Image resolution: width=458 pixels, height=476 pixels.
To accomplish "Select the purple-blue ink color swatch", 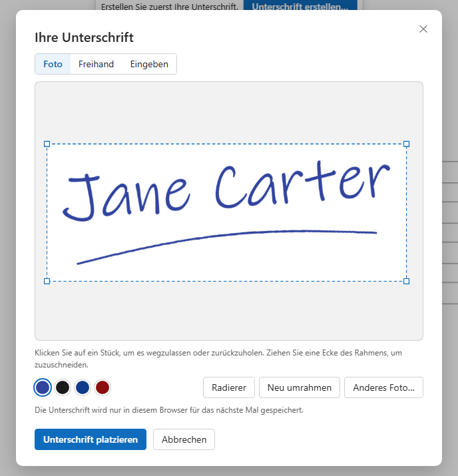I will point(43,387).
